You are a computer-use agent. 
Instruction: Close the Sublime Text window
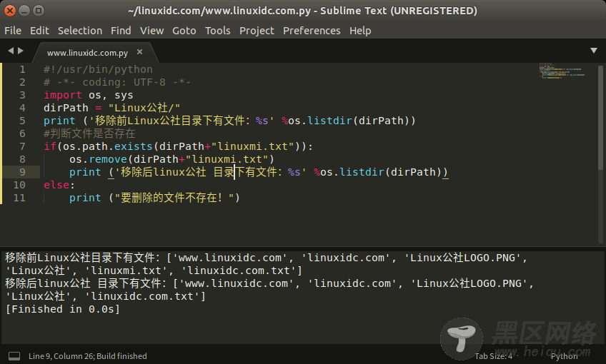(10, 11)
